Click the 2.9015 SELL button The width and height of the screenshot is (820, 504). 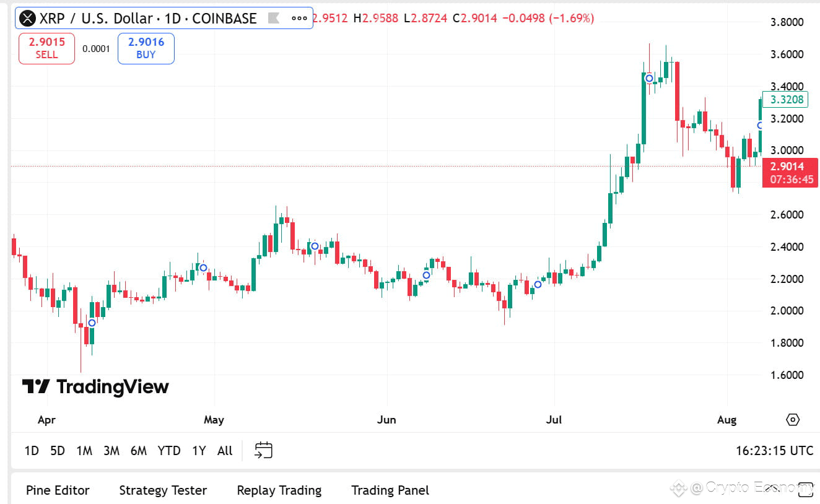click(46, 48)
